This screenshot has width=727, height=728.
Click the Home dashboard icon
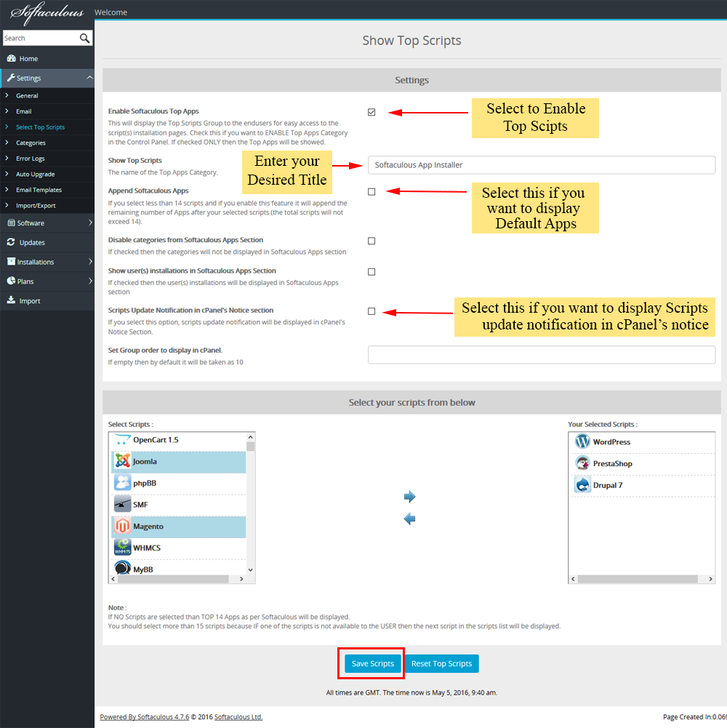click(11, 58)
